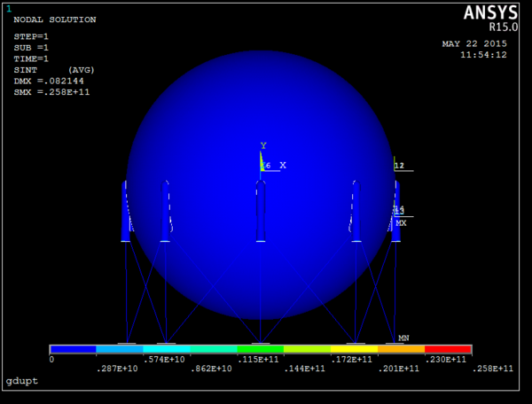Click the window number 1 indicator
This screenshot has height=404, width=532.
tap(8, 8)
